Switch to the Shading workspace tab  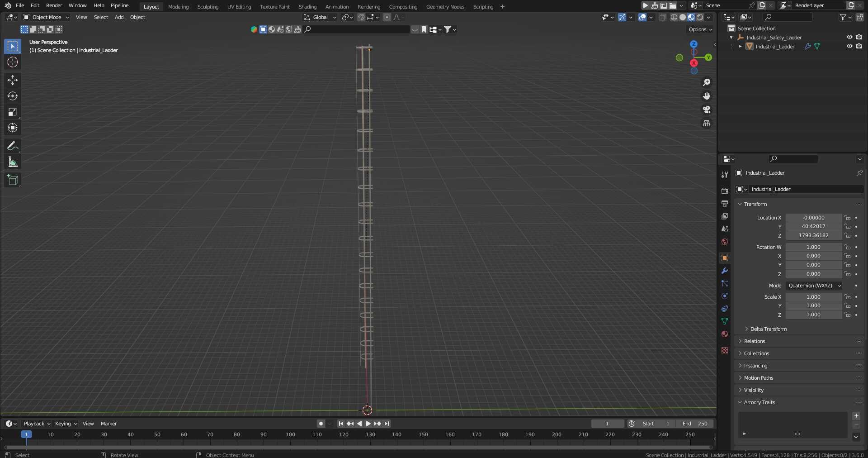click(307, 7)
